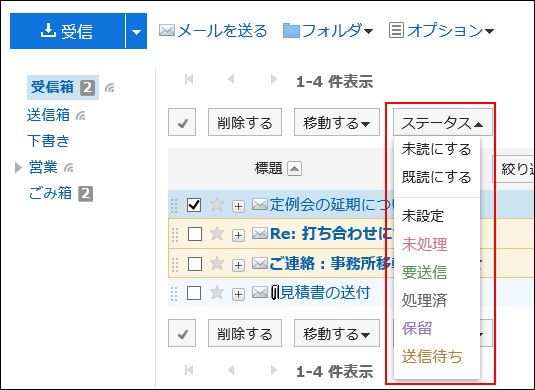Click envelope icon on 見積書の送付 row

click(260, 292)
